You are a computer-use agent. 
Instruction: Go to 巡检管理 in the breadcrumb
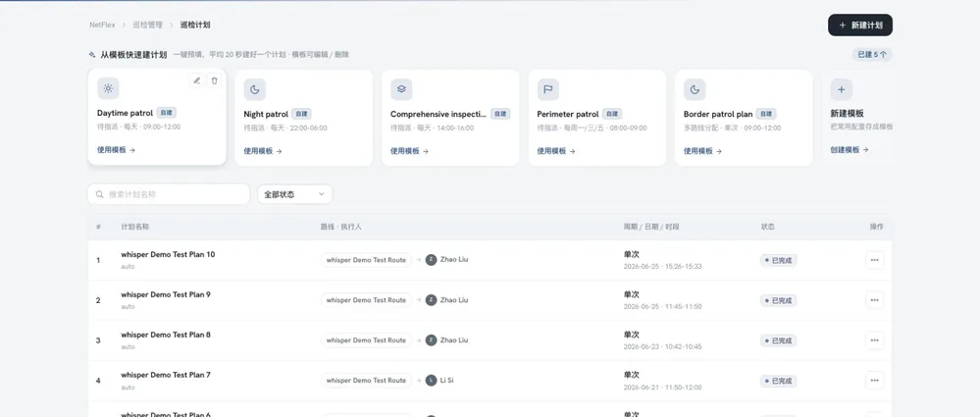[147, 25]
